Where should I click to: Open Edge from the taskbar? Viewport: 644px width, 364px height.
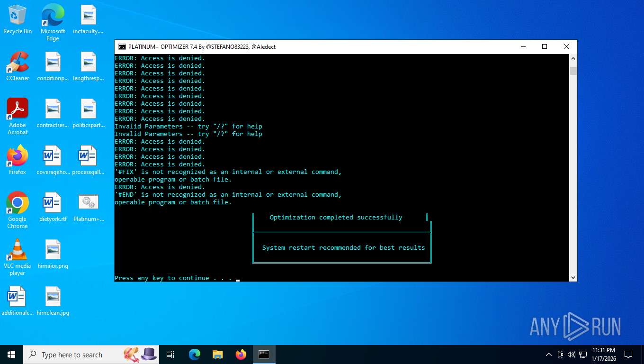(194, 355)
